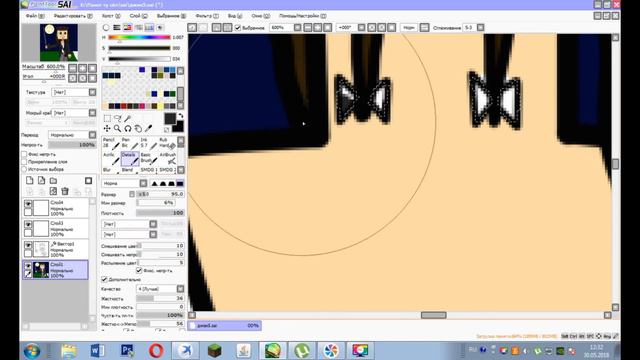Open the Стабилизация stabilizer value dropdown

tap(480, 28)
